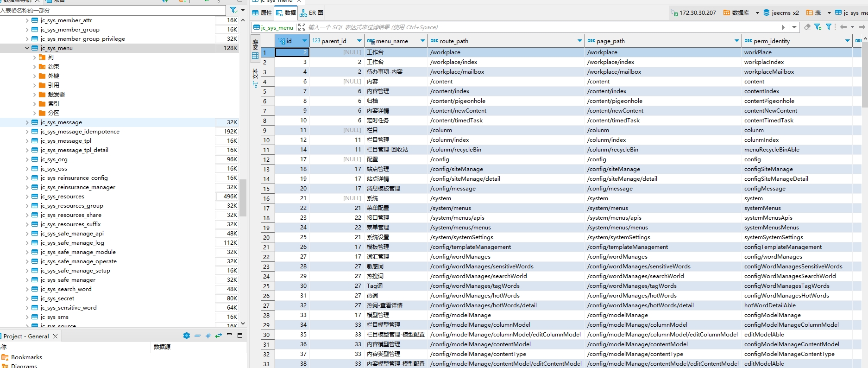Image resolution: width=868 pixels, height=368 pixels.
Task: Click the blue plus icon in Project panel
Action: (208, 336)
